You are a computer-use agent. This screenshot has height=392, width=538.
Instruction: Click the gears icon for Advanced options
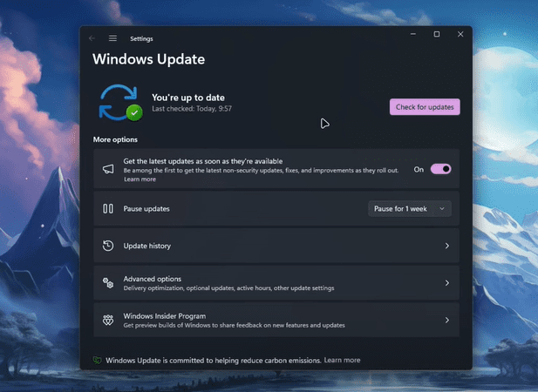(x=108, y=283)
